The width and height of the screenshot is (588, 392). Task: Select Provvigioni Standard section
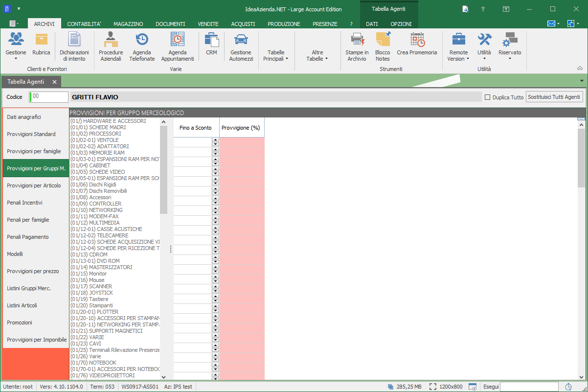pyautogui.click(x=36, y=134)
